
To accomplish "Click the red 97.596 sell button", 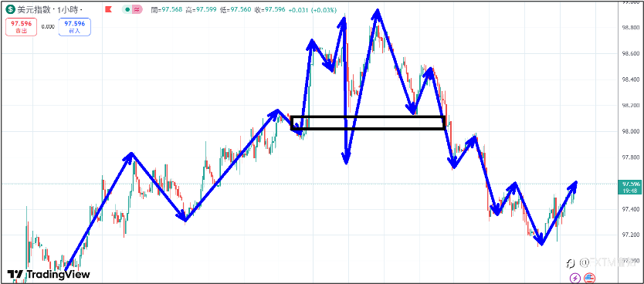I will pos(22,27).
